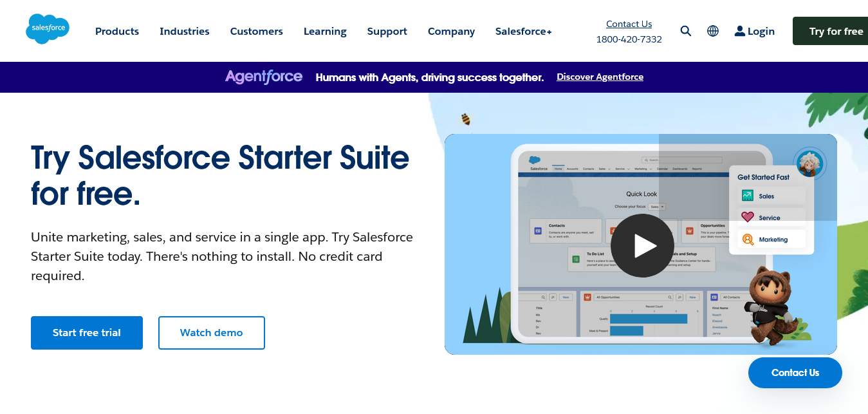Open the Company menu
868x414 pixels.
452,31
